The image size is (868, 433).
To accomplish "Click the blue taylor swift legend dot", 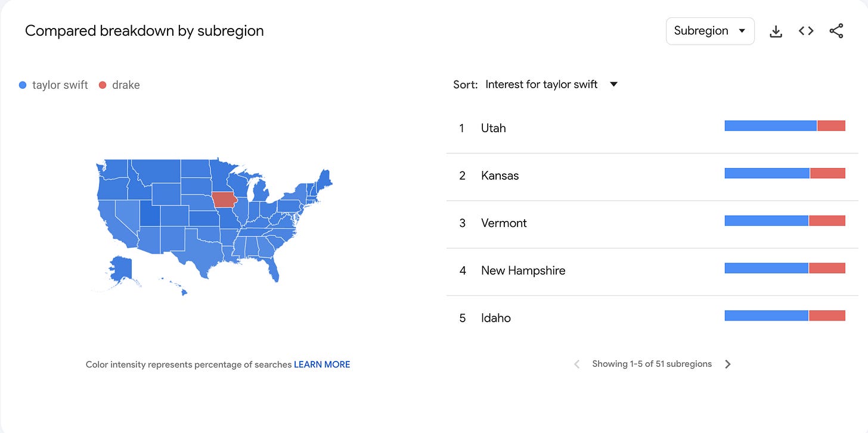I will [x=23, y=85].
